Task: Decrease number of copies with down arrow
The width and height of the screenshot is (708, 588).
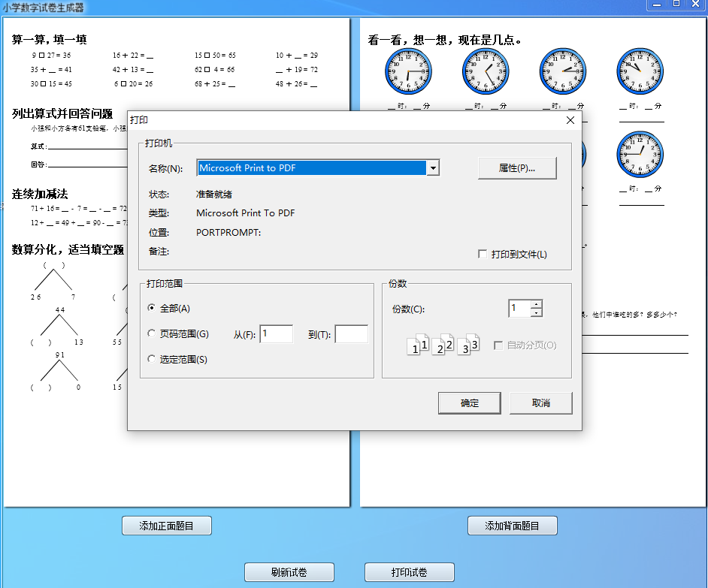Action: [x=537, y=312]
